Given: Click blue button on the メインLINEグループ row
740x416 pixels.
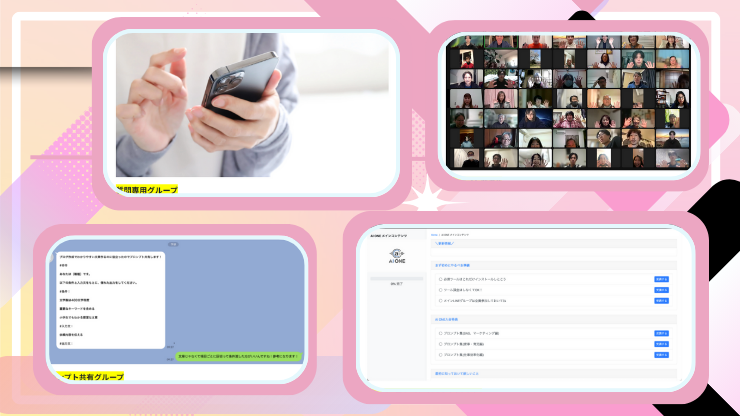Looking at the screenshot, I should [661, 300].
